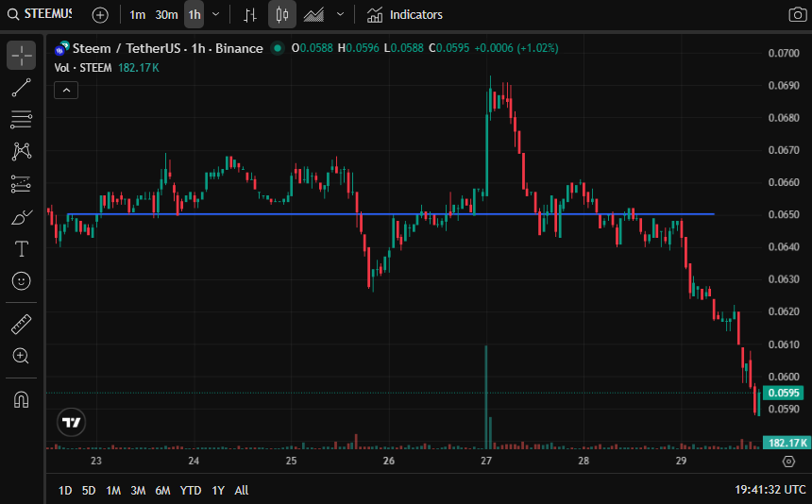Expand the timeframe interval dropdown

(x=216, y=14)
